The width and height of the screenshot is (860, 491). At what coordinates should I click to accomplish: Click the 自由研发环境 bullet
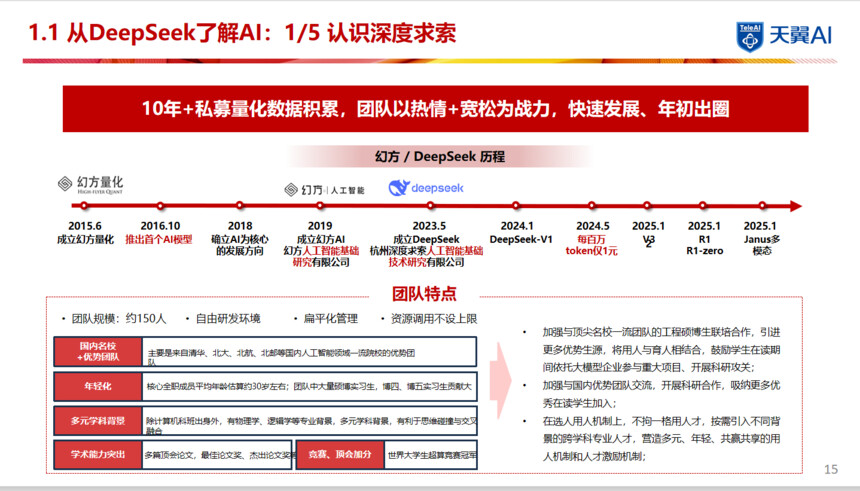(x=228, y=319)
